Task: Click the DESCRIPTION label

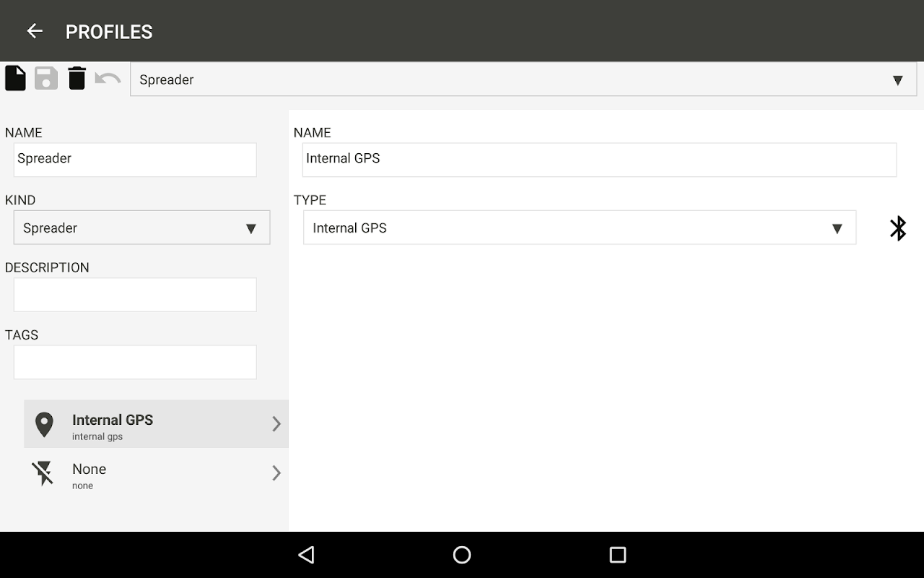Action: pyautogui.click(x=47, y=267)
